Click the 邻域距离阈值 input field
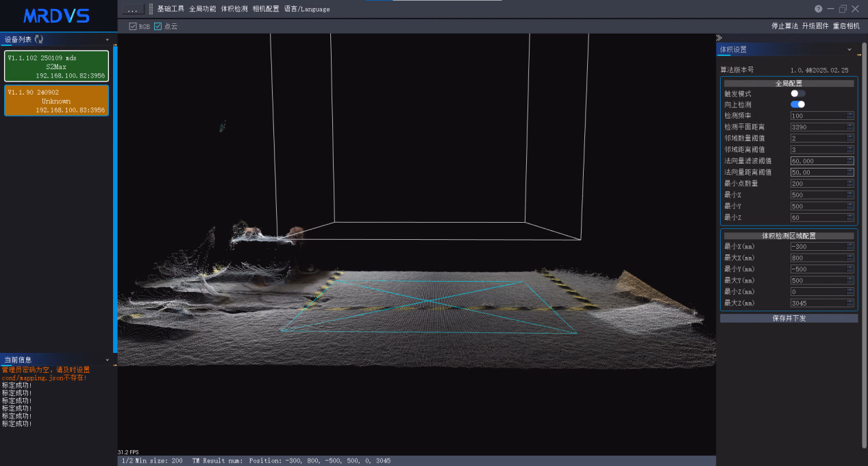Viewport: 868px width, 466px height. 822,149
